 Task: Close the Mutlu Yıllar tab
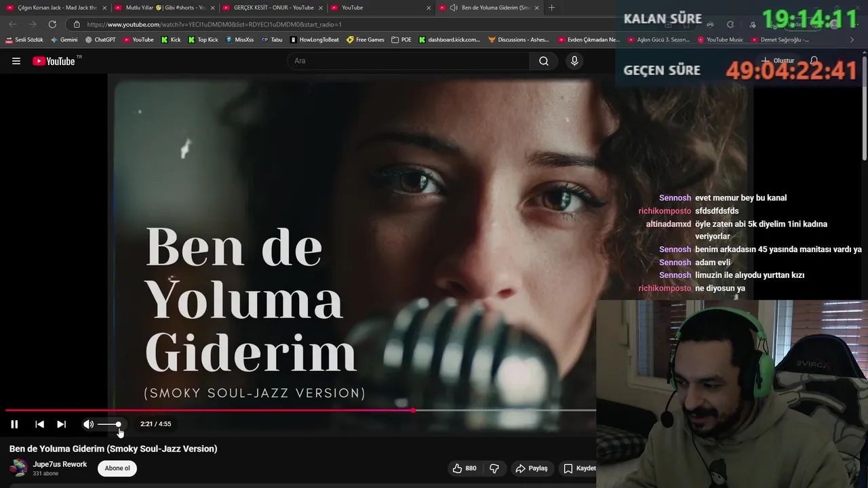[x=212, y=7]
